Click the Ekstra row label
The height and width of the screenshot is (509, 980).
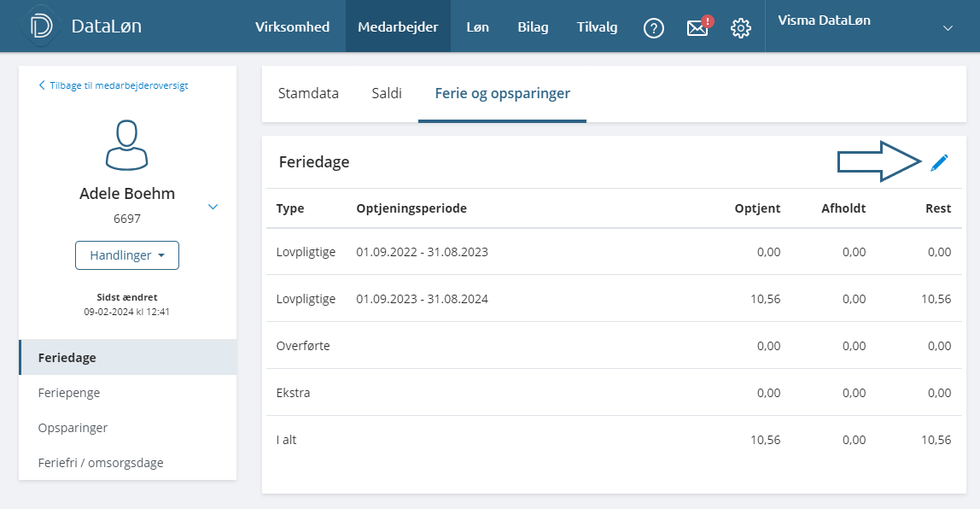click(x=293, y=393)
